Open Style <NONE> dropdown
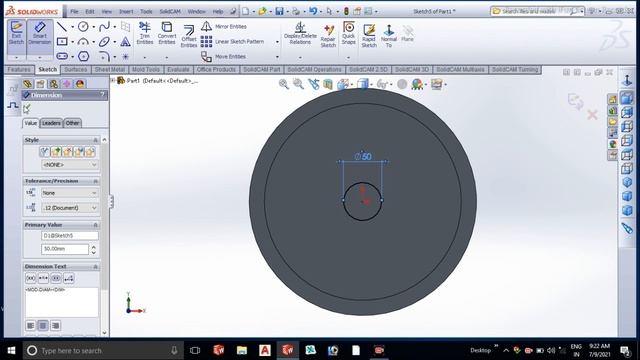Image resolution: width=640 pixels, height=360 pixels. pyautogui.click(x=70, y=165)
